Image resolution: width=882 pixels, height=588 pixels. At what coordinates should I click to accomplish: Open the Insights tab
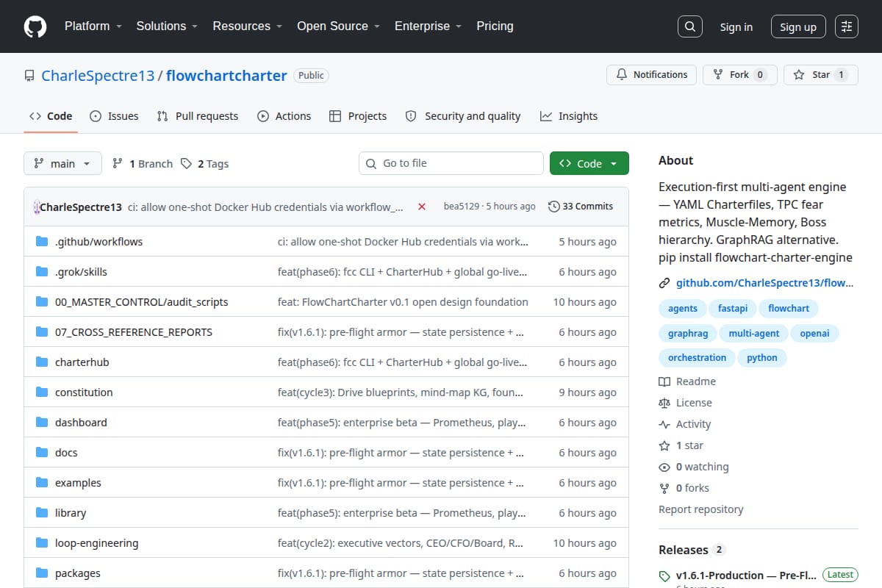coord(569,116)
